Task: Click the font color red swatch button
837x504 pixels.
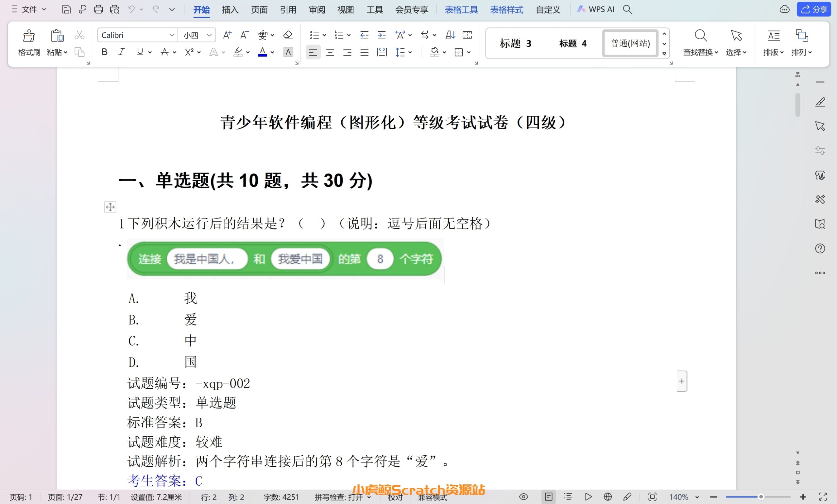Action: point(262,52)
